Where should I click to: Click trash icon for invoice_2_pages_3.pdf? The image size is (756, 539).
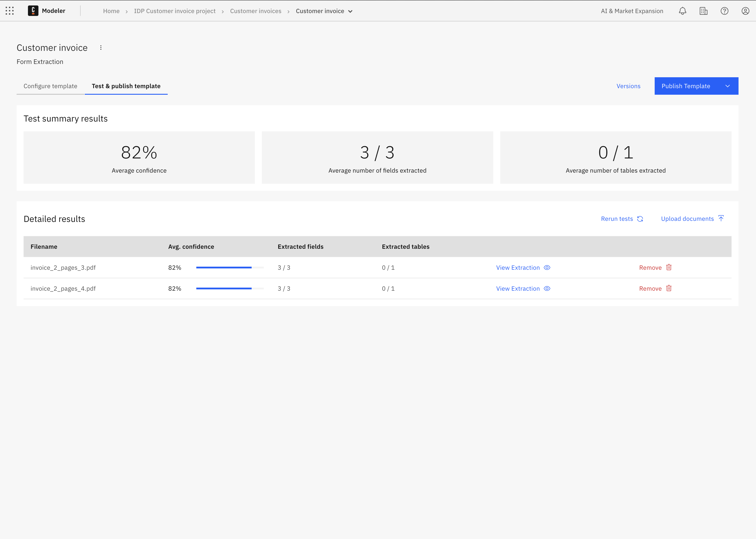point(669,268)
